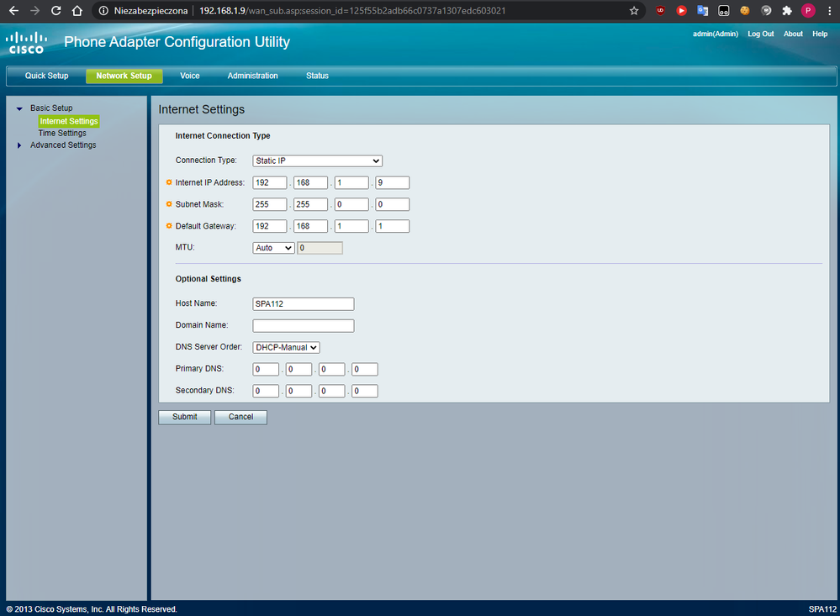This screenshot has height=616, width=840.
Task: Open the Administration tab
Action: tap(252, 76)
